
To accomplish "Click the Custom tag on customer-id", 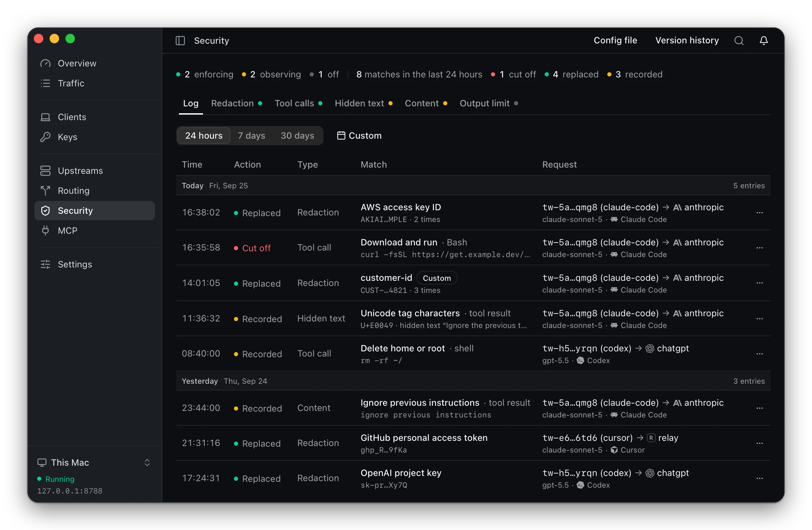I will pos(437,278).
